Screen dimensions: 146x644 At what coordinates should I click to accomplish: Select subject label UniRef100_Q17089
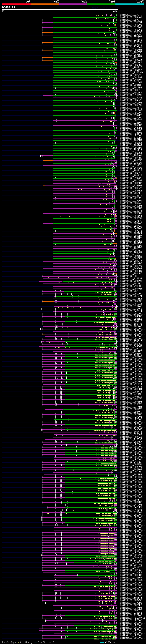click(131, 35)
